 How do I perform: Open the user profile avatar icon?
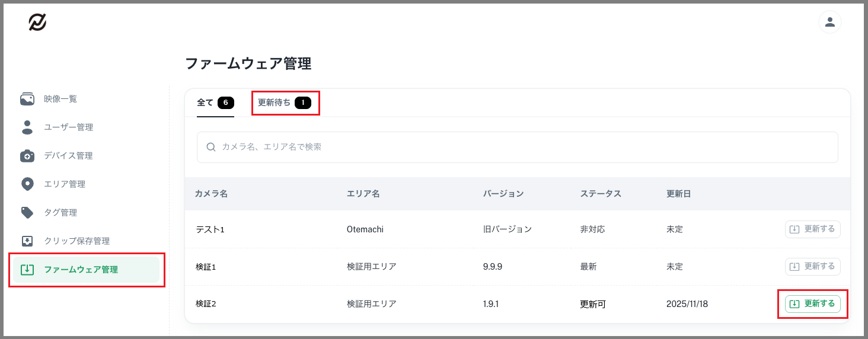[x=829, y=23]
